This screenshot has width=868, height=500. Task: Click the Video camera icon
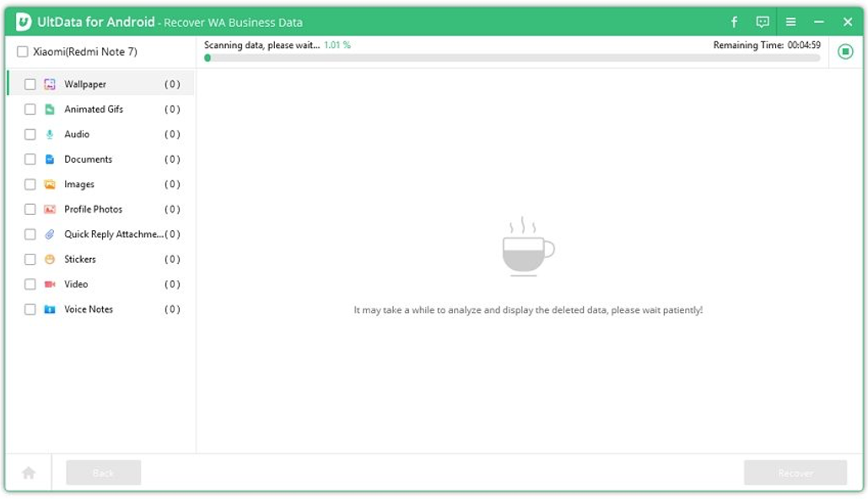pyautogui.click(x=50, y=284)
